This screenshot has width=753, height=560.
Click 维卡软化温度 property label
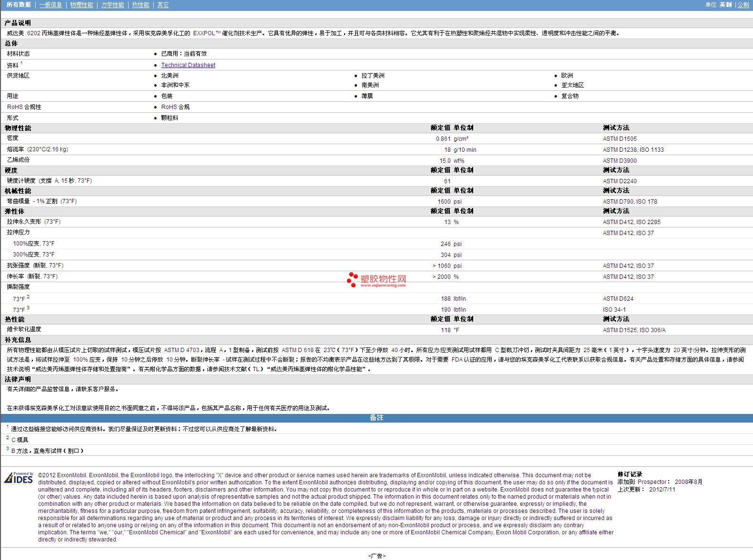point(24,329)
